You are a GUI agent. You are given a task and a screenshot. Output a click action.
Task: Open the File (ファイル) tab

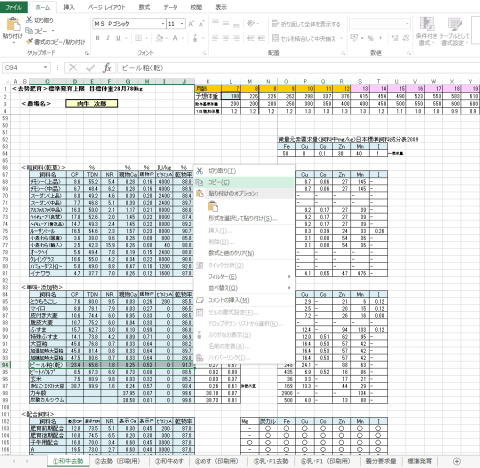13,7
